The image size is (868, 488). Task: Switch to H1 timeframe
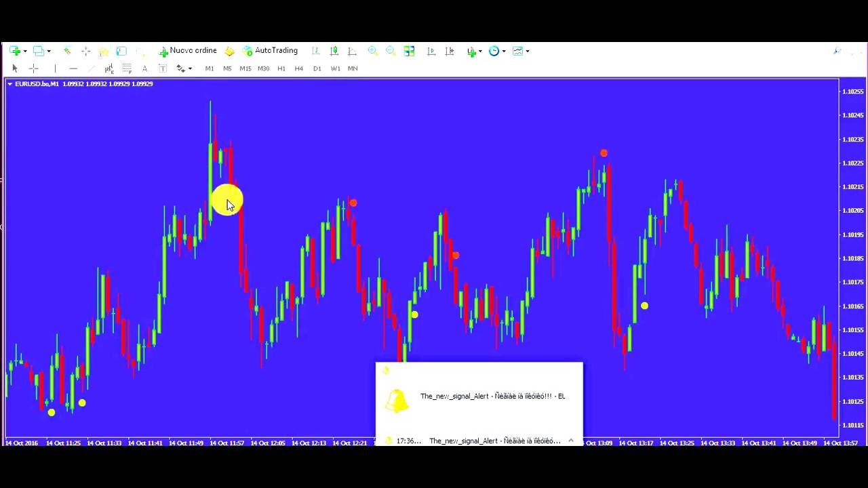pos(281,68)
